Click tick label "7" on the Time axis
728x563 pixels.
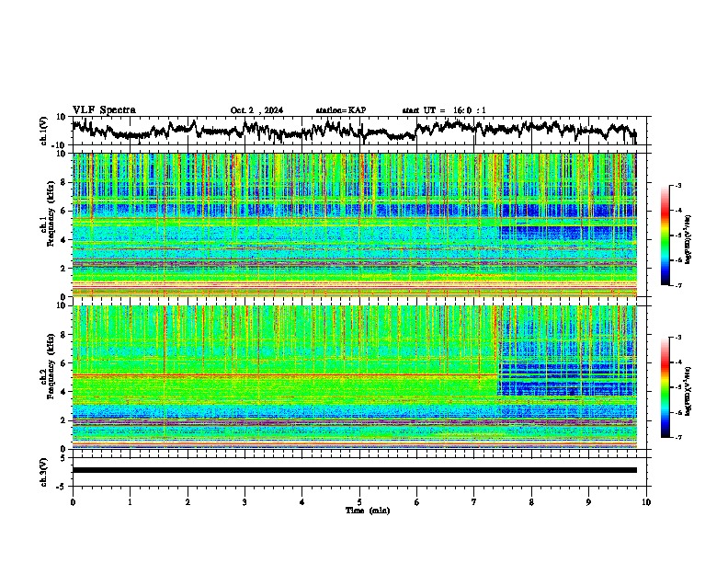pyautogui.click(x=474, y=502)
